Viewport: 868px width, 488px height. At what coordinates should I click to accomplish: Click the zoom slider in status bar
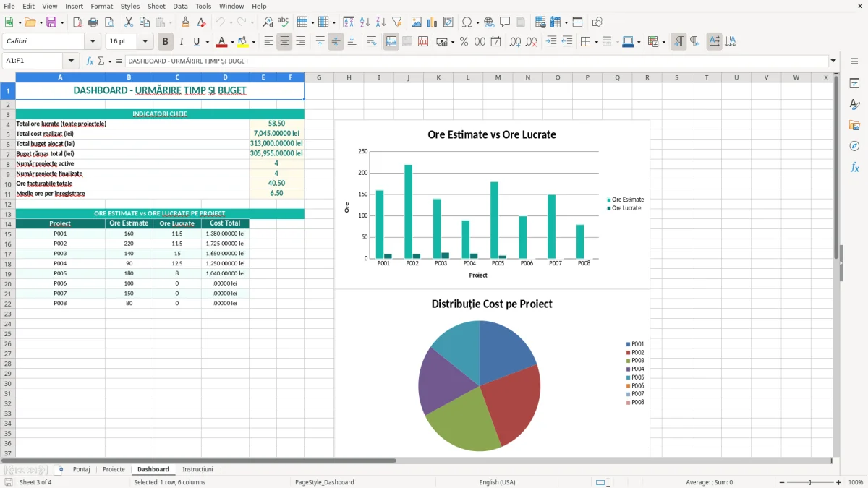pyautogui.click(x=809, y=482)
